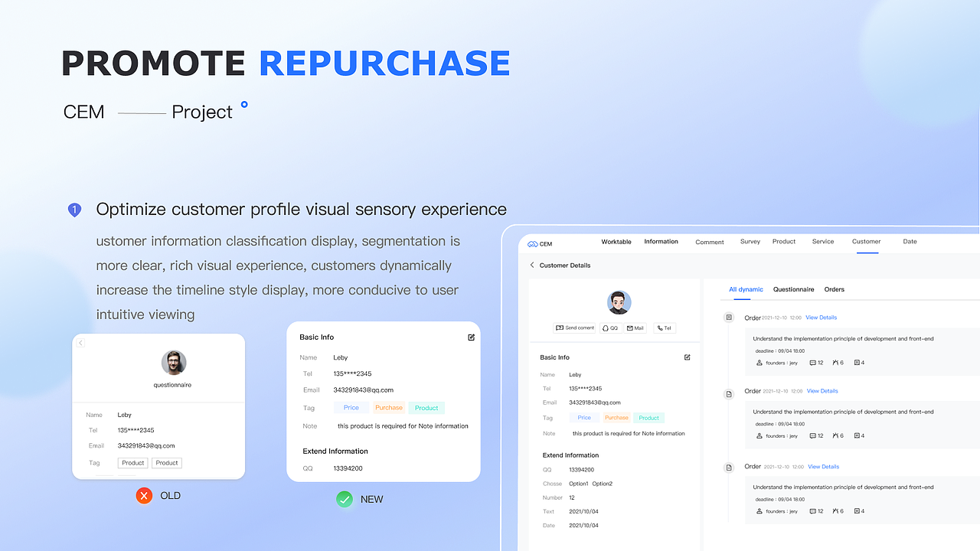This screenshot has height=551, width=980.
Task: Click email 343291843@qq.com in Customer Details panel
Action: [595, 403]
